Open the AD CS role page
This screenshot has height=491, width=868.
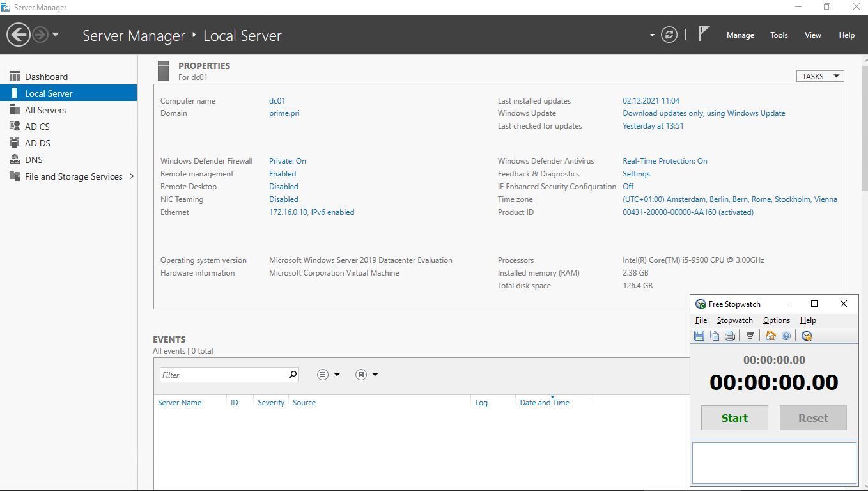point(37,127)
